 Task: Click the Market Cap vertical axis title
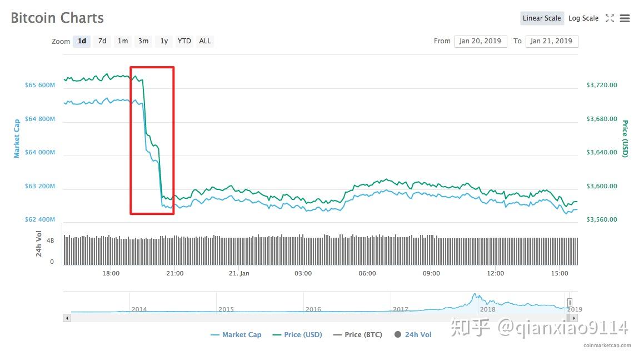point(17,138)
